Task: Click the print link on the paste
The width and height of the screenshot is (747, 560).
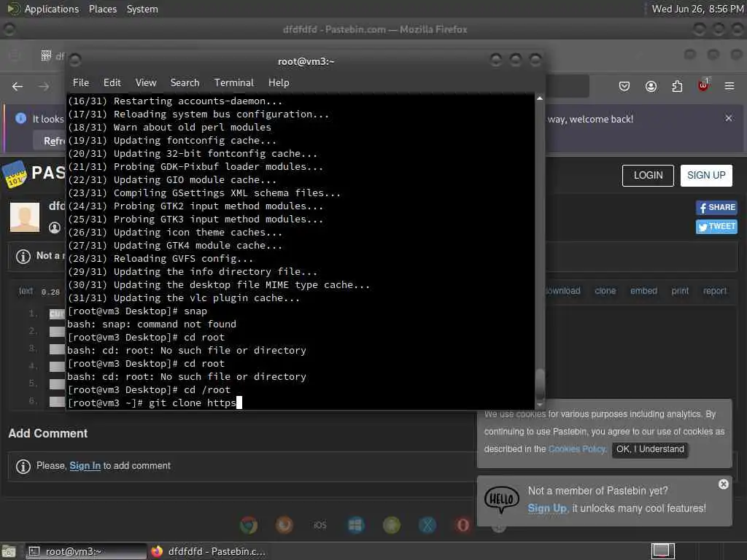Action: coord(680,290)
